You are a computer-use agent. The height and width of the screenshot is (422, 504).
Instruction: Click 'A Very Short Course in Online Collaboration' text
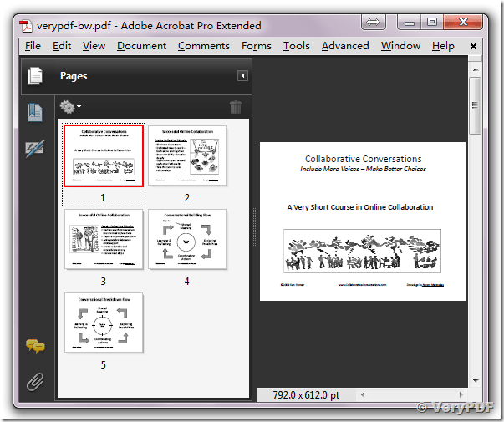[x=360, y=207]
